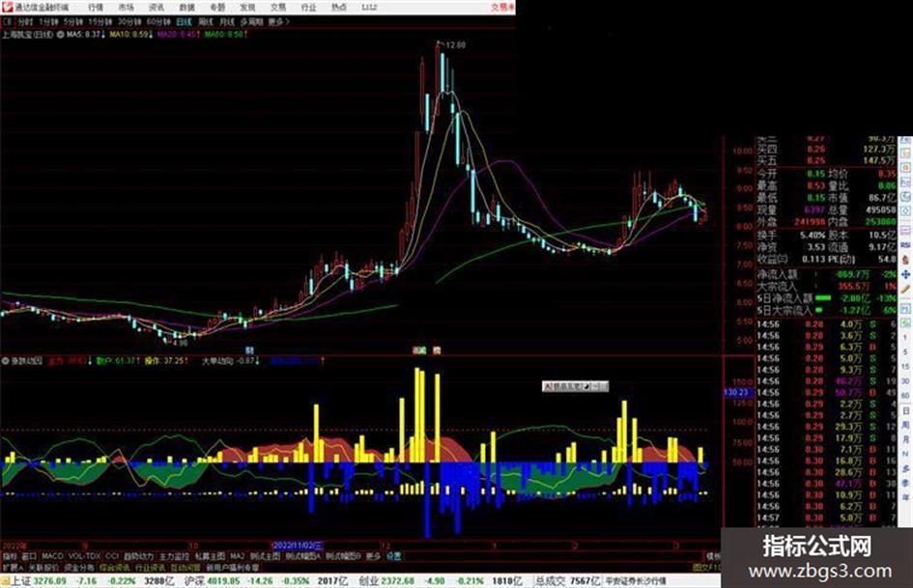Click the 60-minute sidebar shortcut
The width and height of the screenshot is (913, 588).
[x=905, y=396]
